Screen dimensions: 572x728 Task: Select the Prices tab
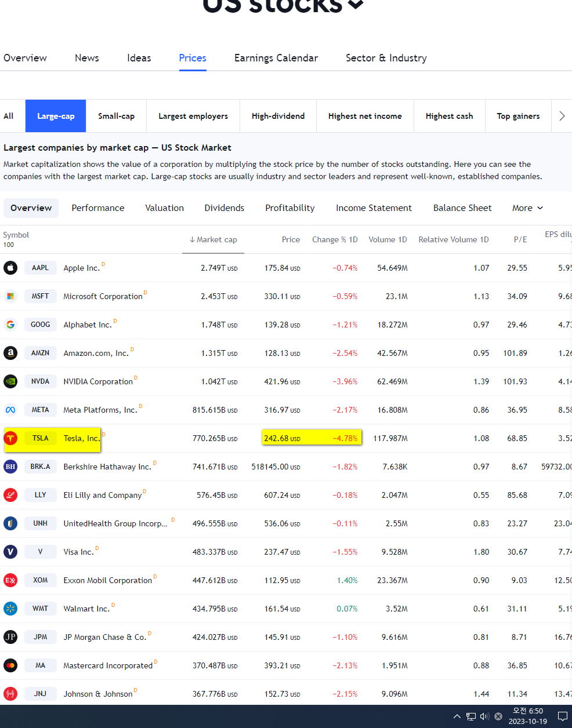(x=193, y=58)
